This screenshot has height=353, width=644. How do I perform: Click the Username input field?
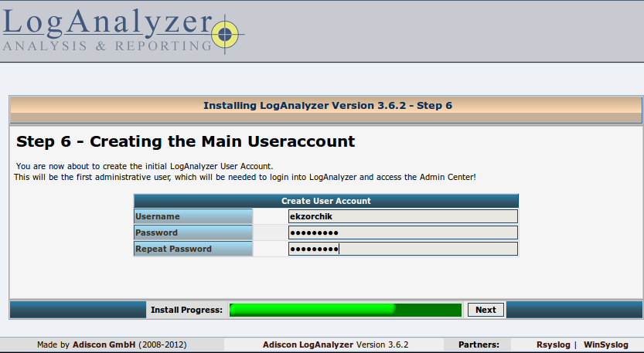403,216
